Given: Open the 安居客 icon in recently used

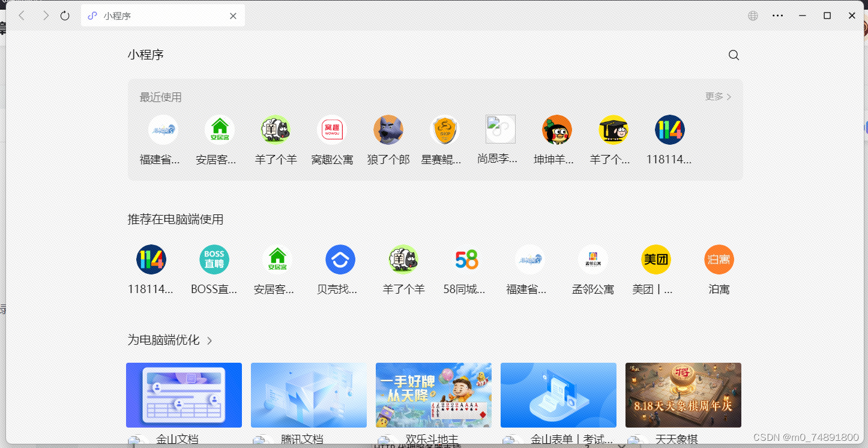Looking at the screenshot, I should tap(220, 130).
